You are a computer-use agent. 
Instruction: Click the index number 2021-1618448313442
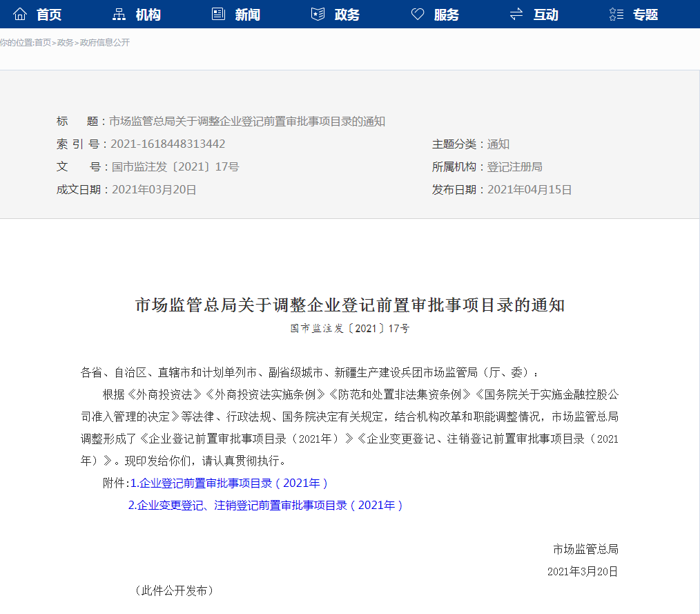coord(168,144)
